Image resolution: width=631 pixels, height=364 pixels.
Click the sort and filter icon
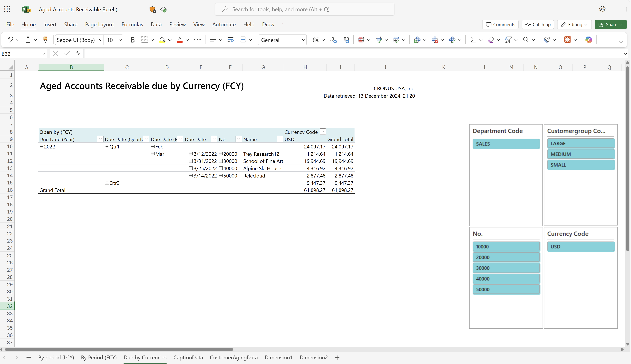tap(509, 39)
